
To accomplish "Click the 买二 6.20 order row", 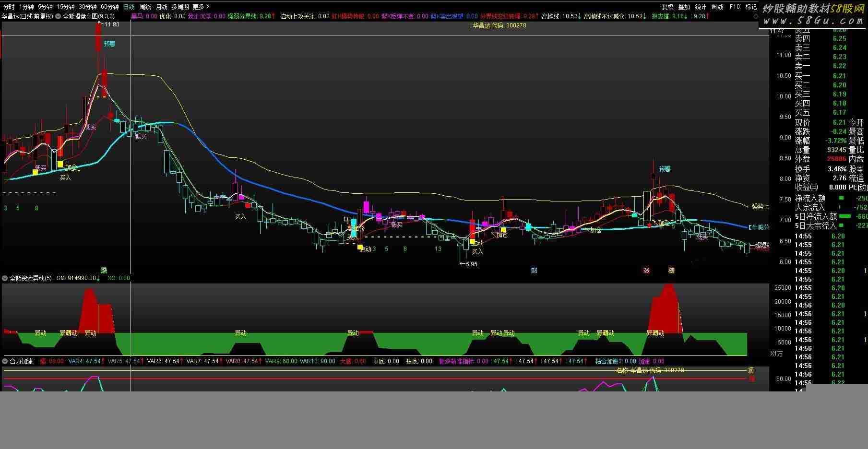I will 820,85.
